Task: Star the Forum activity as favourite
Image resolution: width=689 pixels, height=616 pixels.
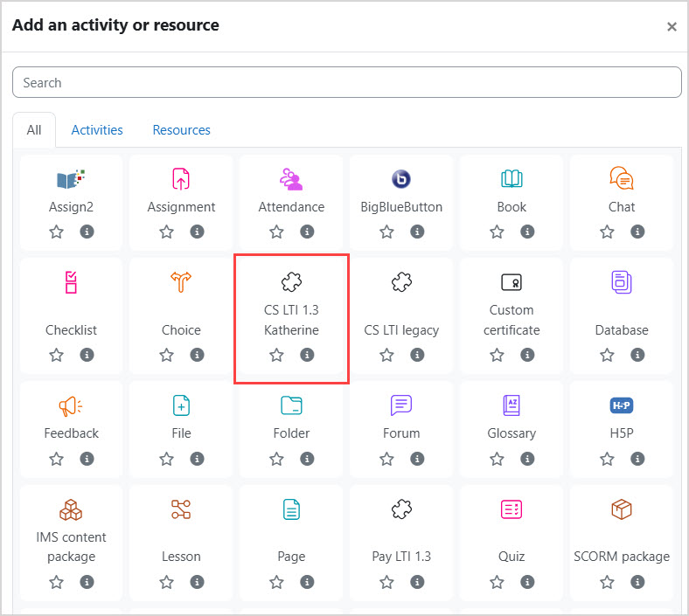Action: click(x=386, y=458)
